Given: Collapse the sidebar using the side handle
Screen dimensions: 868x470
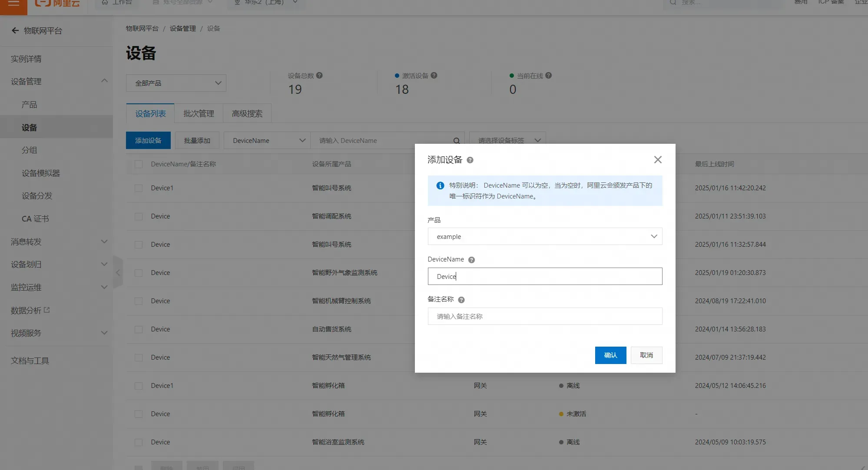Looking at the screenshot, I should pyautogui.click(x=118, y=272).
